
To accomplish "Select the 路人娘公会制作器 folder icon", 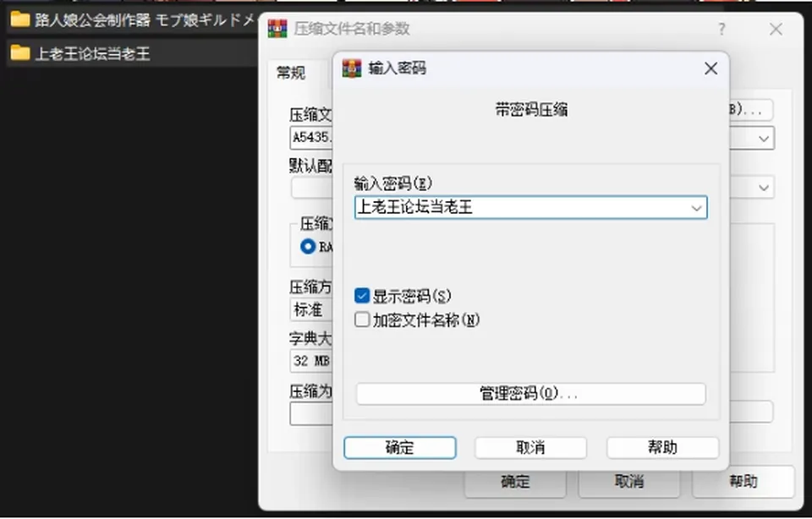I will coord(19,19).
